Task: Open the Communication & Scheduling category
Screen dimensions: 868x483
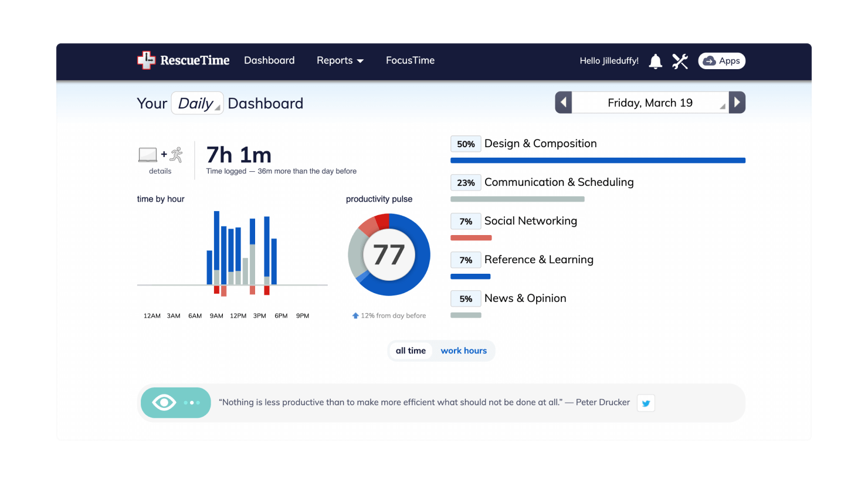Action: pos(559,182)
